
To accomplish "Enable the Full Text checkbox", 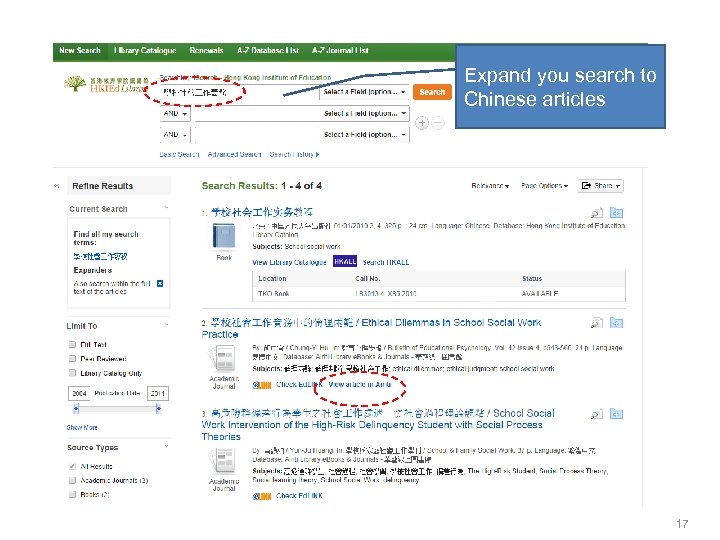I will pos(72,344).
